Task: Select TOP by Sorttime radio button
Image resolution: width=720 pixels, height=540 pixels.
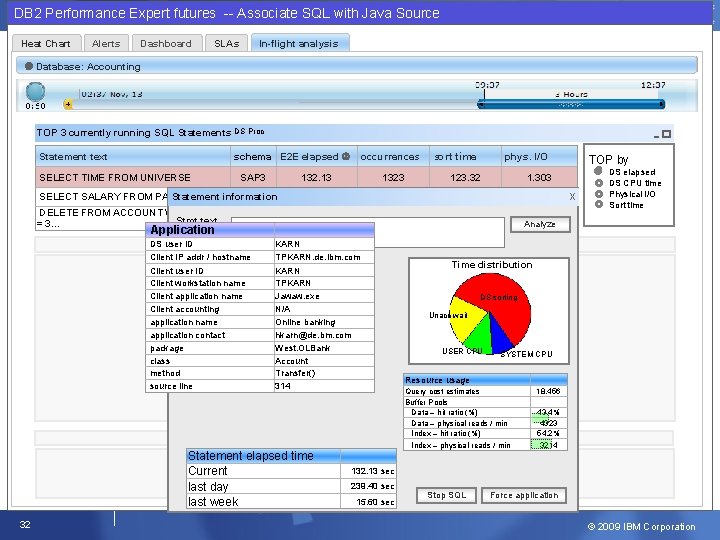Action: [x=599, y=204]
